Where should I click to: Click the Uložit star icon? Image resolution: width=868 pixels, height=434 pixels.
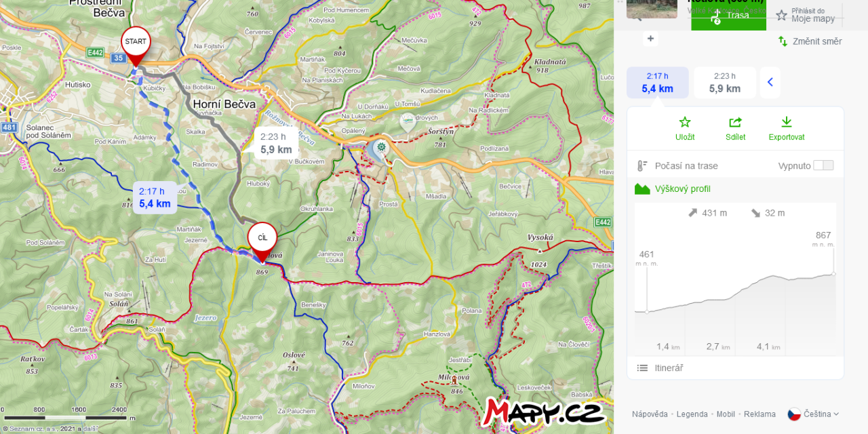point(685,122)
